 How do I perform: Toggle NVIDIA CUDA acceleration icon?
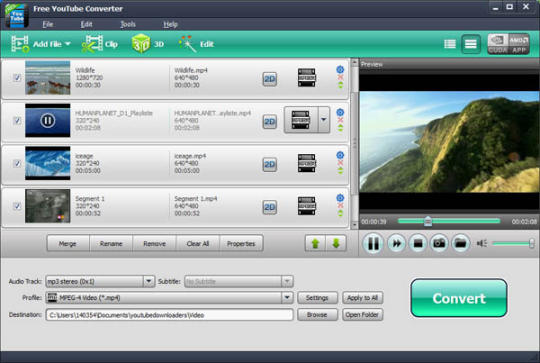tap(498, 44)
